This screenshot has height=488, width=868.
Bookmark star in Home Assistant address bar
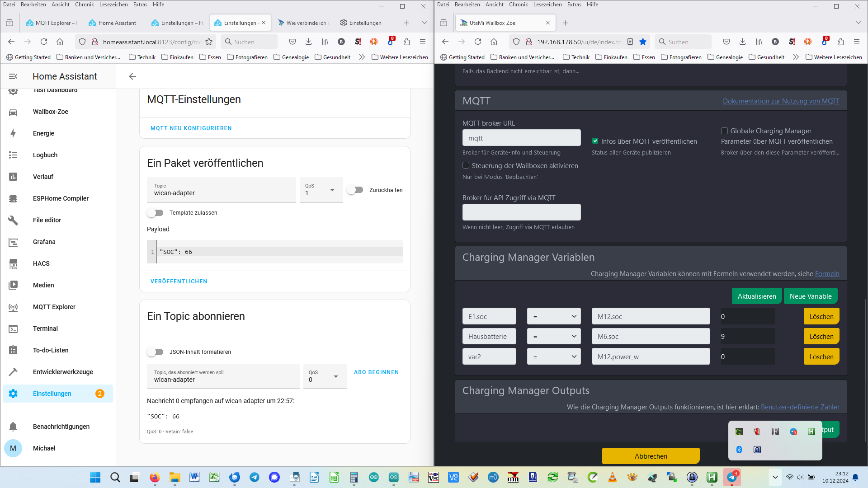click(209, 42)
